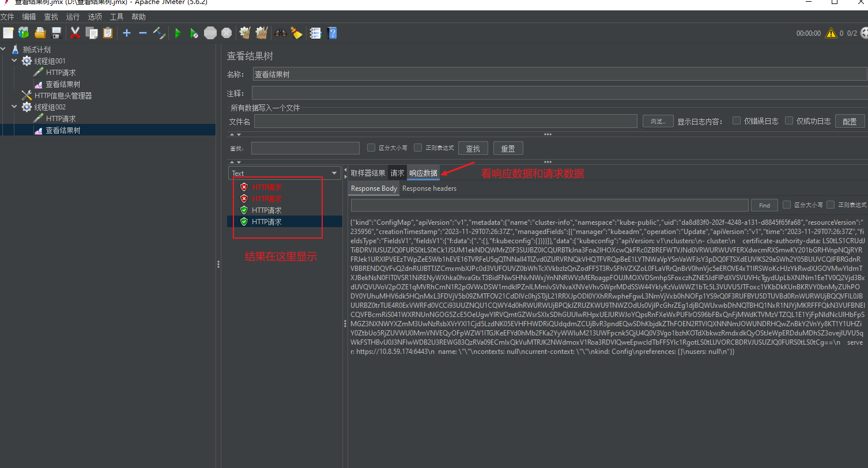The width and height of the screenshot is (868, 468).
Task: Click the Find button in response panel
Action: click(x=764, y=205)
